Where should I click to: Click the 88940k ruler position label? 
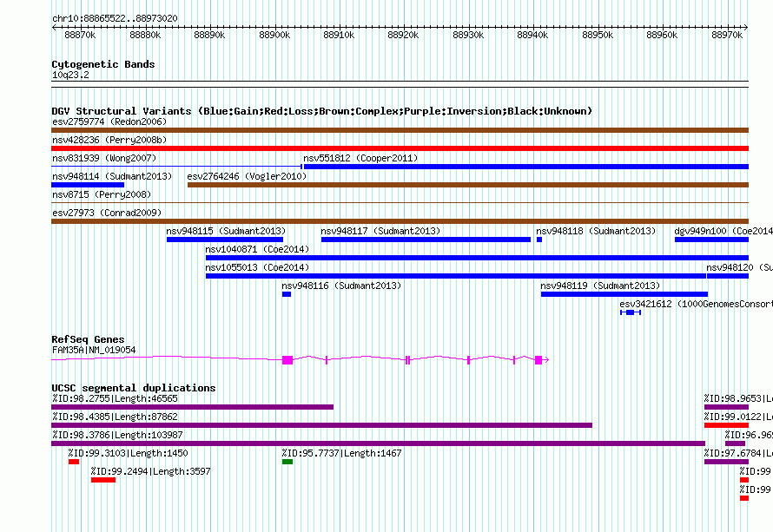pyautogui.click(x=532, y=35)
